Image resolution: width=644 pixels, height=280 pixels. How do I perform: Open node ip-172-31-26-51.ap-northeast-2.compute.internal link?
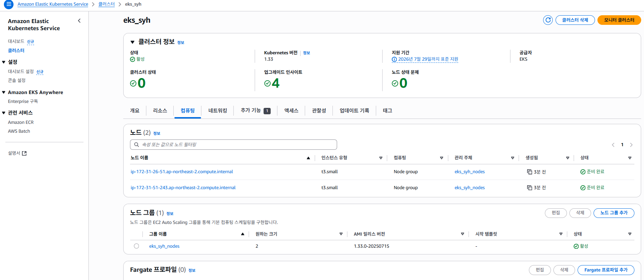coord(182,172)
